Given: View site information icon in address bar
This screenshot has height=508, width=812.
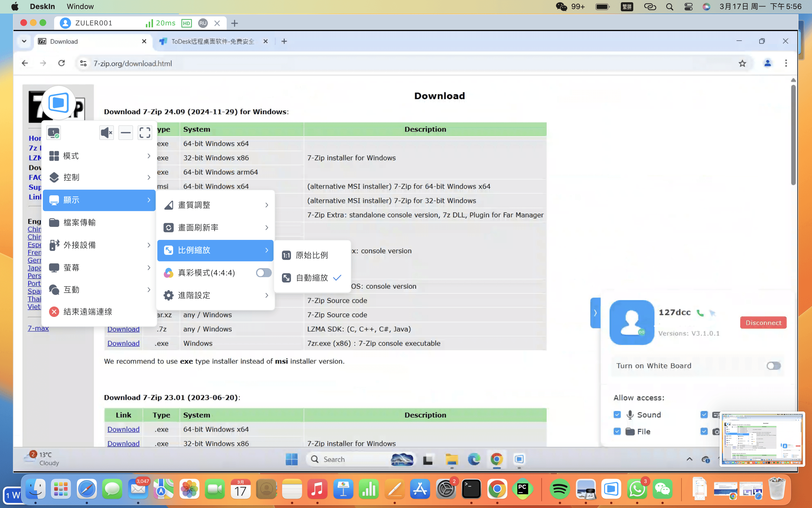Looking at the screenshot, I should [x=83, y=63].
